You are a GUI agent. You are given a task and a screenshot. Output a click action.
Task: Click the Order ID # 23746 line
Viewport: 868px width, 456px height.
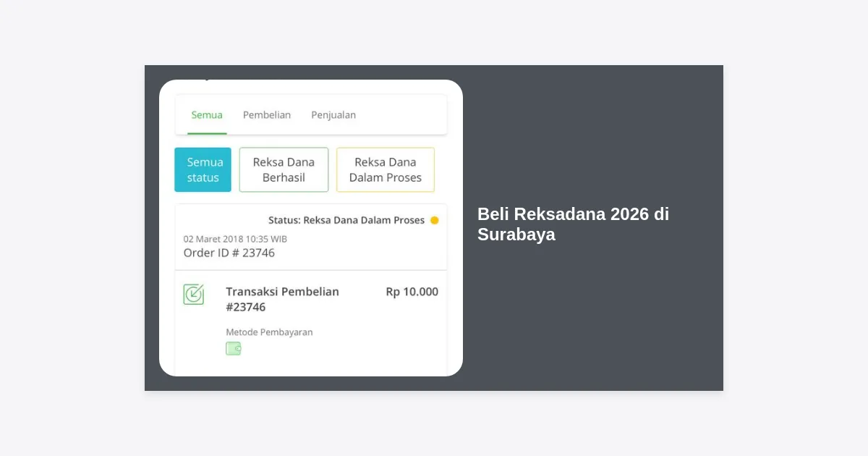229,253
